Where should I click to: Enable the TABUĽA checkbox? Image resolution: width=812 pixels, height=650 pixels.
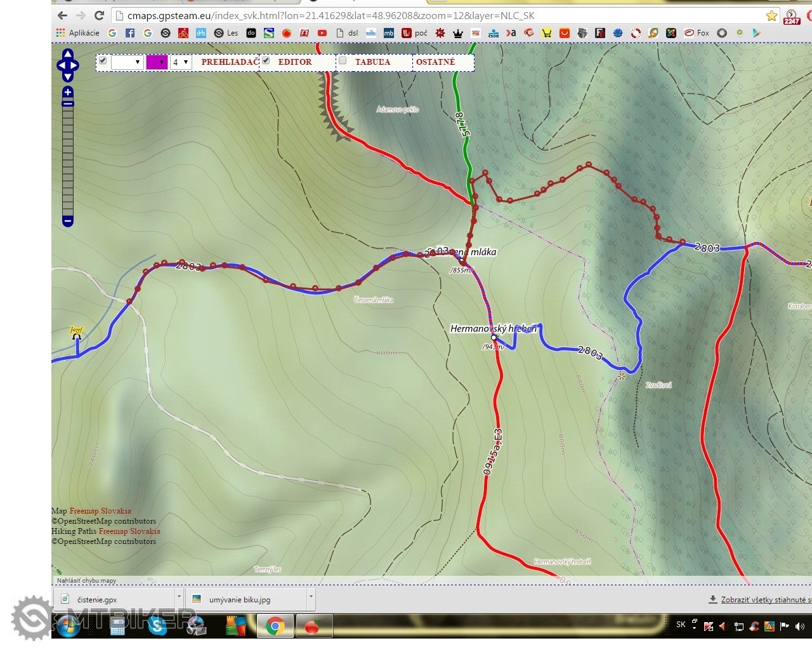[x=343, y=61]
